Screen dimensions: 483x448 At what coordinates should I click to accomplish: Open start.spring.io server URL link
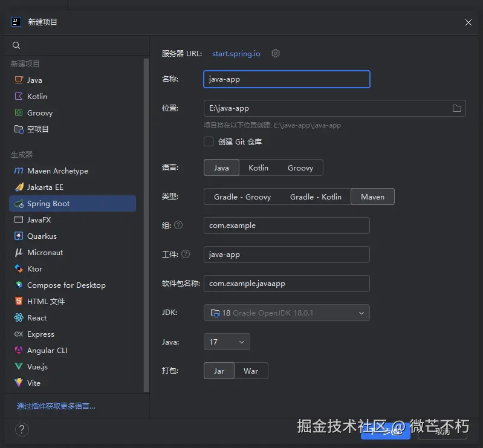(x=236, y=54)
